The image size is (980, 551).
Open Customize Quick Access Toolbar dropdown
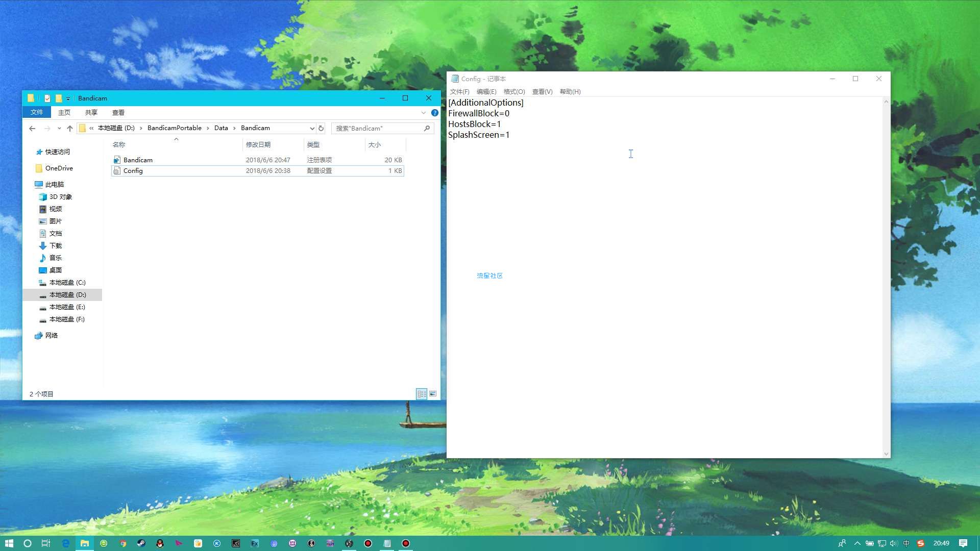pyautogui.click(x=68, y=98)
